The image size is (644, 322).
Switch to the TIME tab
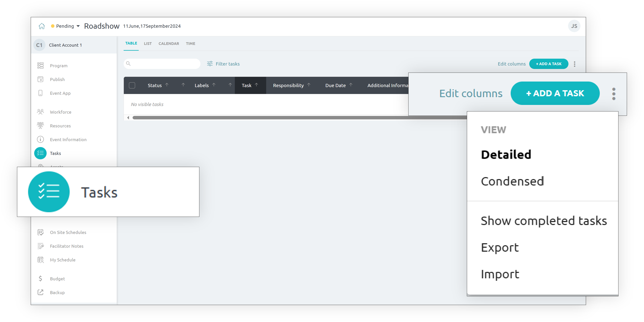190,44
